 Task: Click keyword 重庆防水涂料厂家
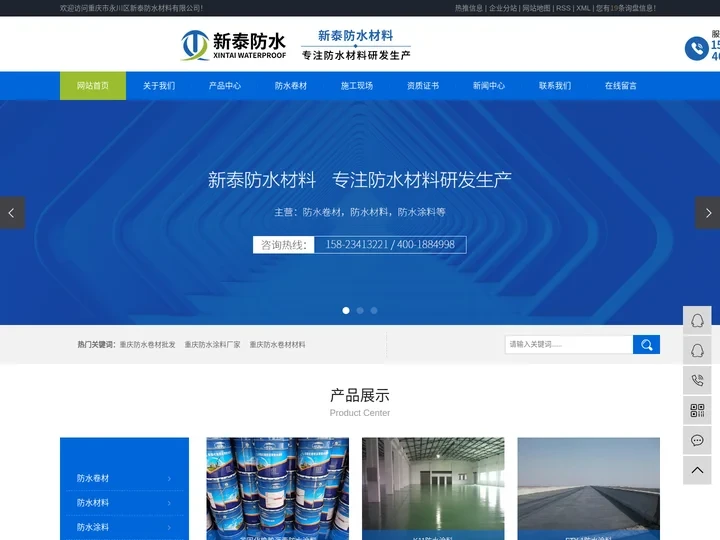point(213,344)
